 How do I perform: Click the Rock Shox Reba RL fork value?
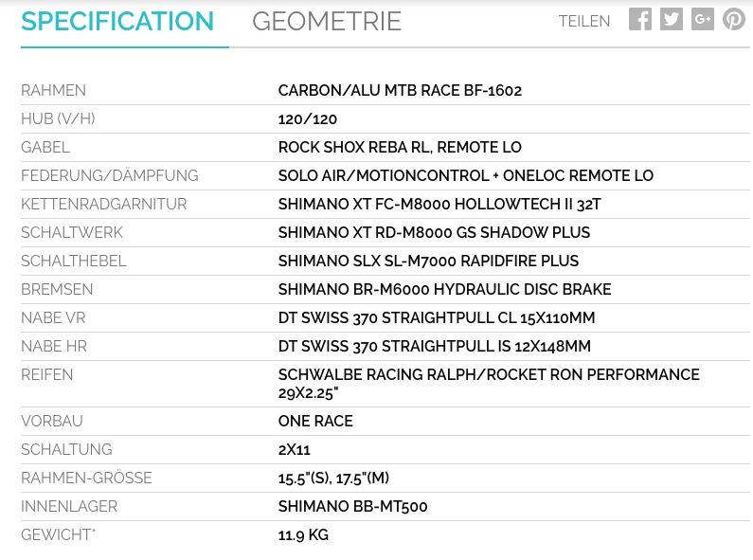point(400,148)
